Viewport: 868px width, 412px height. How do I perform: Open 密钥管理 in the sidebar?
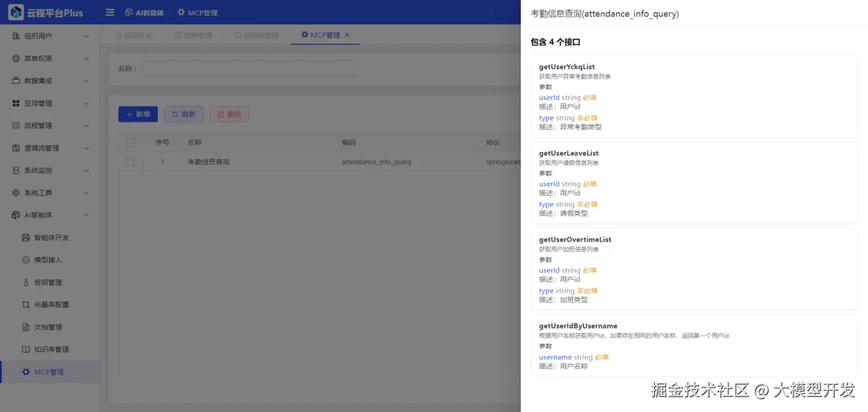49,282
